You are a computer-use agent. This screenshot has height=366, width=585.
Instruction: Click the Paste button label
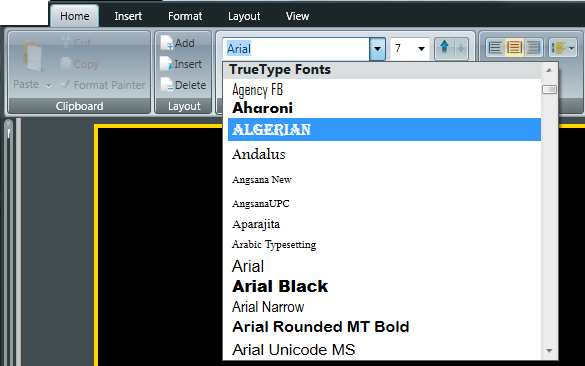click(26, 84)
